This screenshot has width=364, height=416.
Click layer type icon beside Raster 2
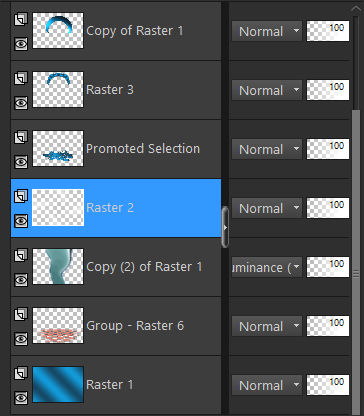coord(21,196)
